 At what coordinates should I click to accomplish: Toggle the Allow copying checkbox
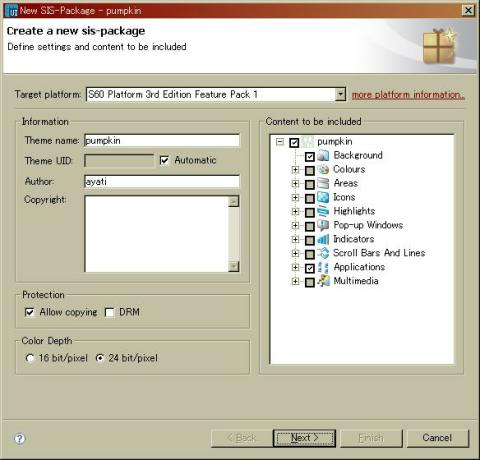pos(30,312)
